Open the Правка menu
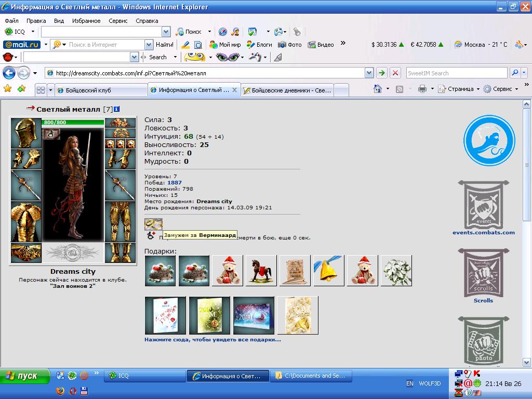 pyautogui.click(x=36, y=21)
